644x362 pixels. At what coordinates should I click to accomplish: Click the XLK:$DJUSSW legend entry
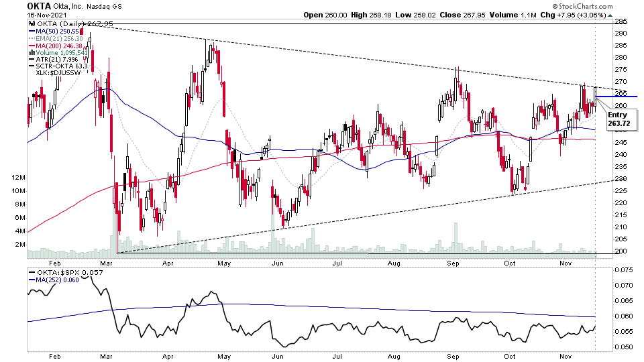tap(58, 72)
